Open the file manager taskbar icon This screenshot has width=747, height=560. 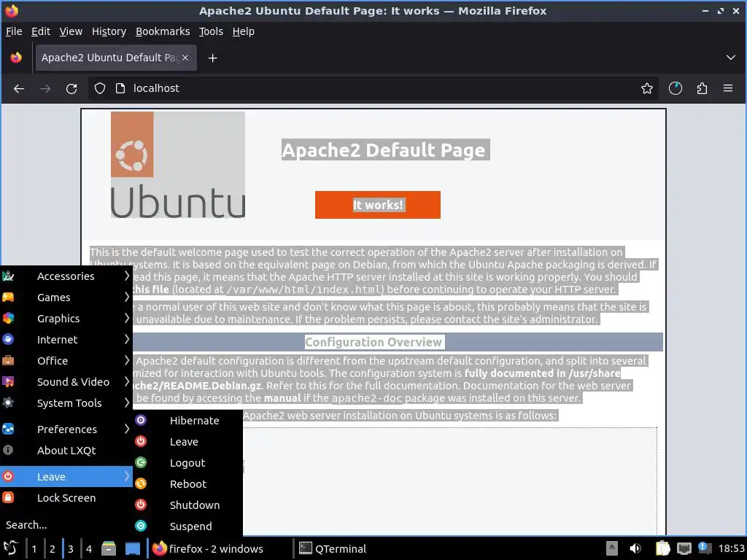click(x=109, y=548)
